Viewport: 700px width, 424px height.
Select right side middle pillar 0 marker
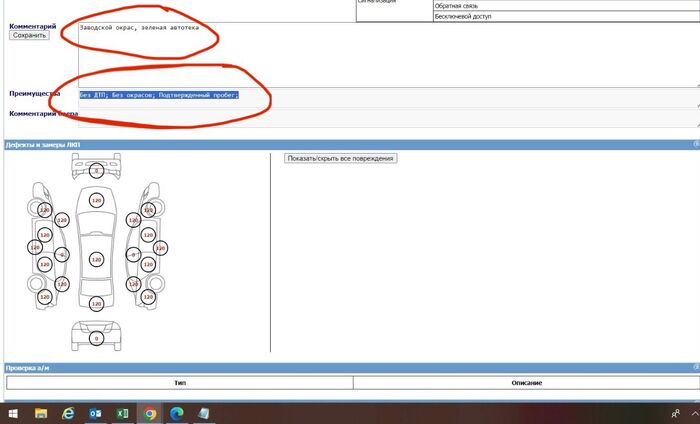tap(133, 255)
